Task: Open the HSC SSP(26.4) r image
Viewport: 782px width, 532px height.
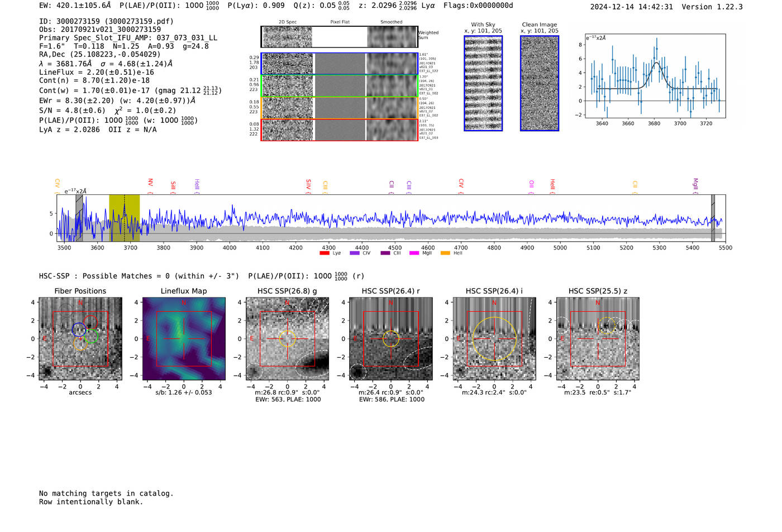Action: coord(391,339)
